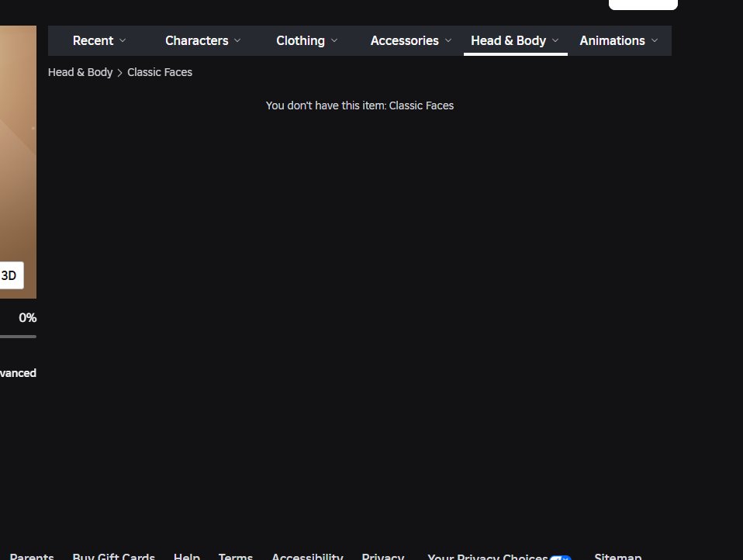Open the Animations tab

(x=618, y=41)
